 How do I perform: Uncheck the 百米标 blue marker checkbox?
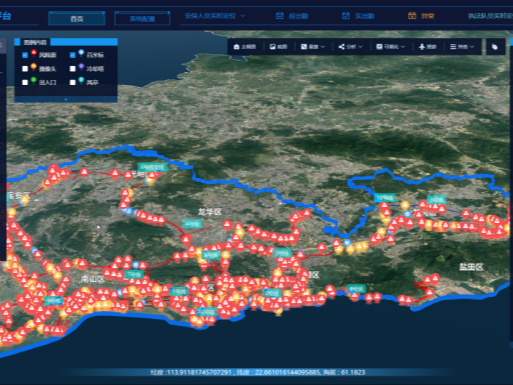(73, 55)
